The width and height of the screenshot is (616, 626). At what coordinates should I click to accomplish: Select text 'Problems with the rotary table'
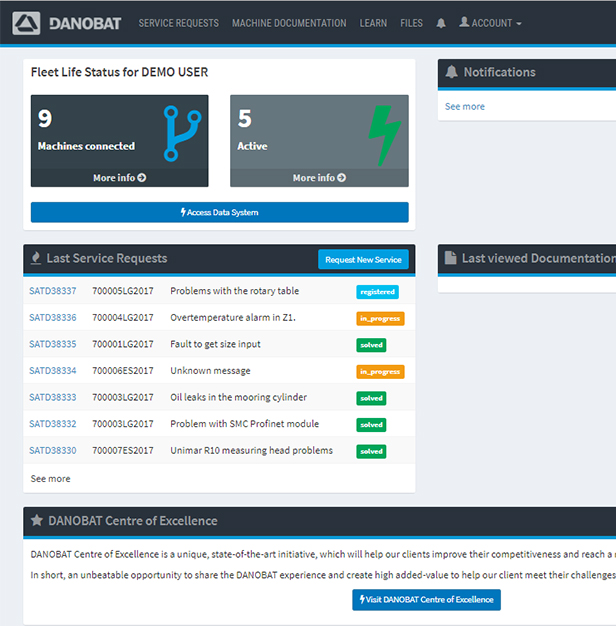[x=234, y=291]
